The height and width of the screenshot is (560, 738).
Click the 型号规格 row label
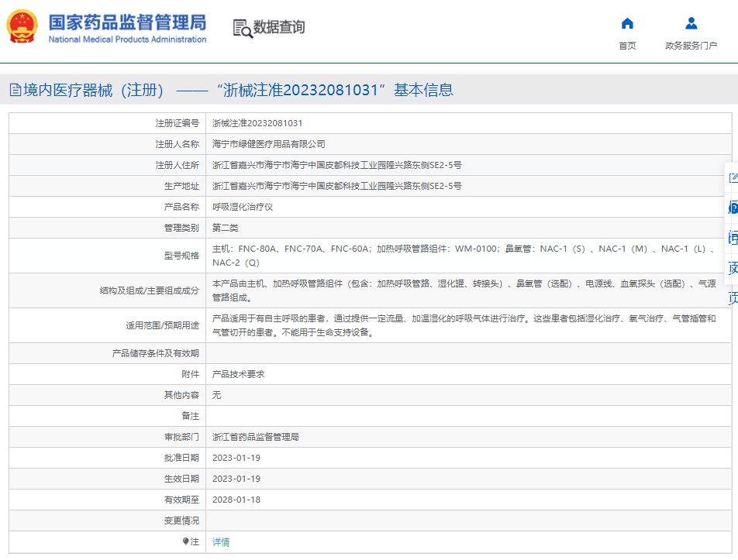tap(181, 256)
